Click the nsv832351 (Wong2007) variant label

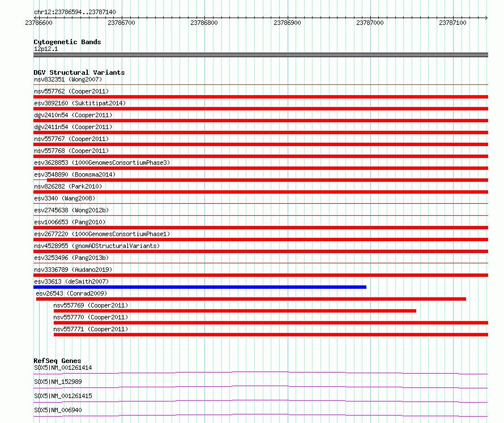pyautogui.click(x=68, y=79)
